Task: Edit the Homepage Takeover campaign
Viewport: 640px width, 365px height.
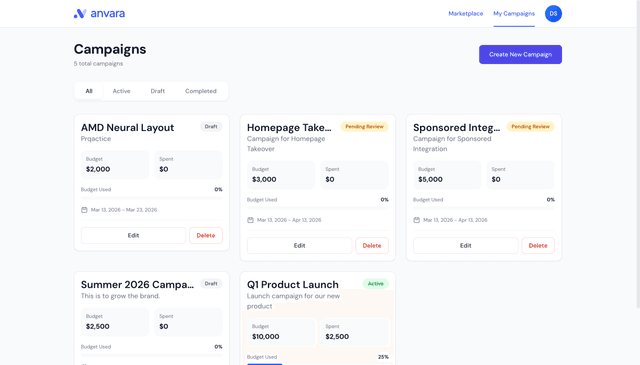Action: point(300,246)
